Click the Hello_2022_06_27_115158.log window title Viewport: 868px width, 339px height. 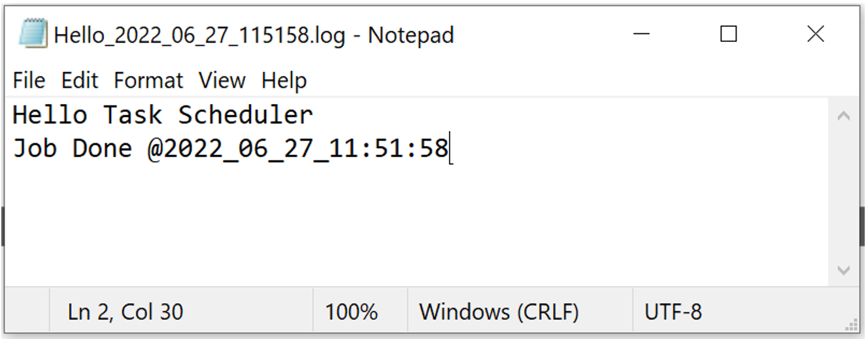click(x=254, y=35)
